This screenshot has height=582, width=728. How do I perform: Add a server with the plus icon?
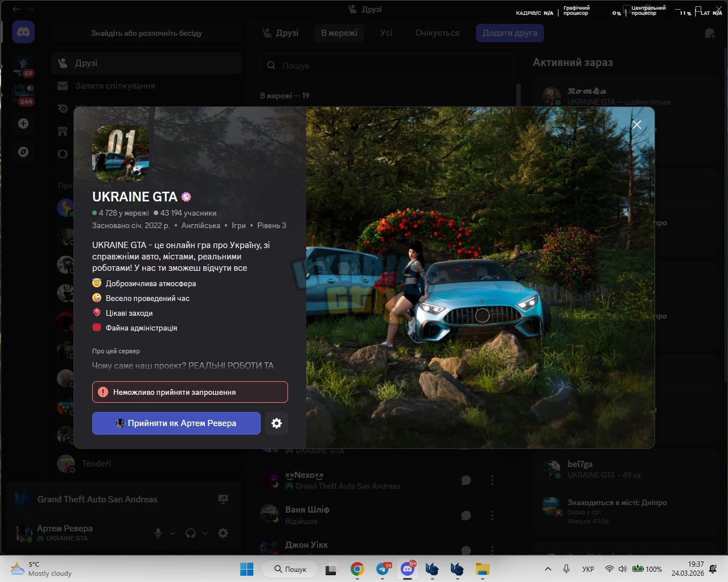(23, 123)
